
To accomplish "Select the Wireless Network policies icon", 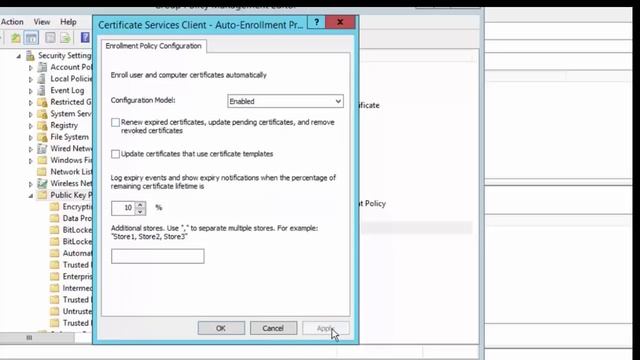I will tap(42, 184).
